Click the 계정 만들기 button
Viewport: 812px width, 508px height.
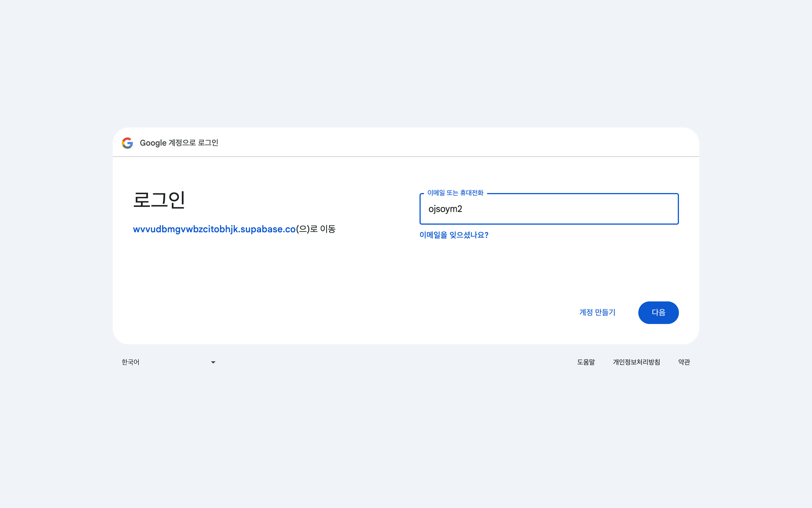point(597,312)
